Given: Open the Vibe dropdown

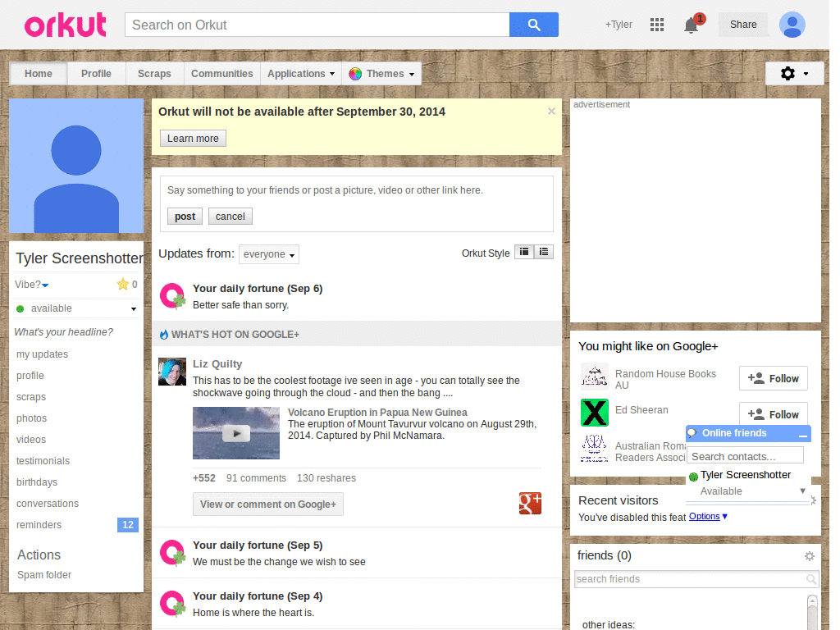Looking at the screenshot, I should (x=32, y=285).
